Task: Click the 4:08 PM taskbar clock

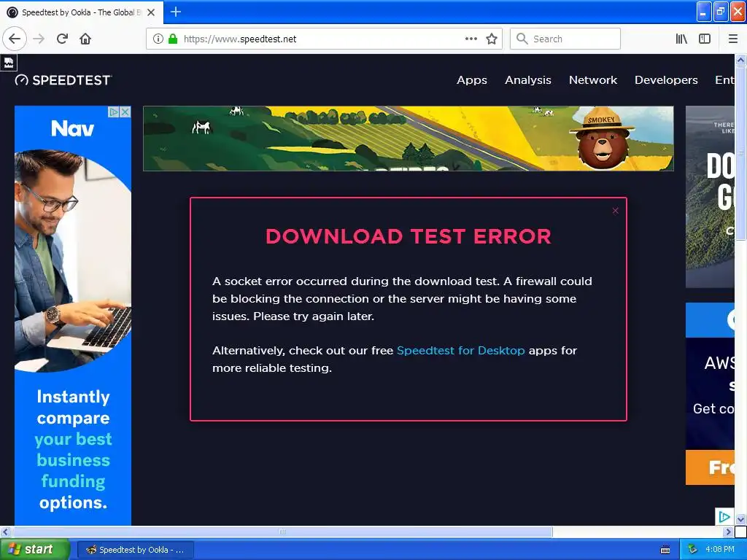Action: pyautogui.click(x=719, y=549)
